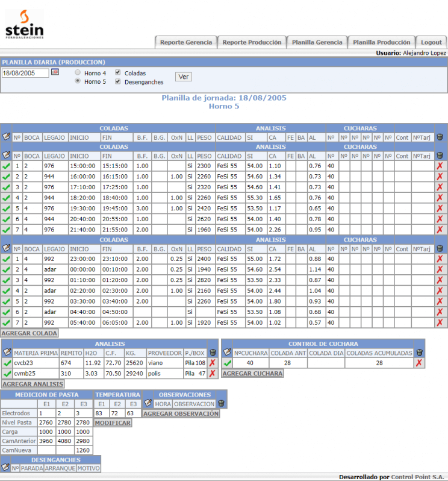This screenshot has width=448, height=481.
Task: Open the Reporte Producción tab
Action: (252, 42)
